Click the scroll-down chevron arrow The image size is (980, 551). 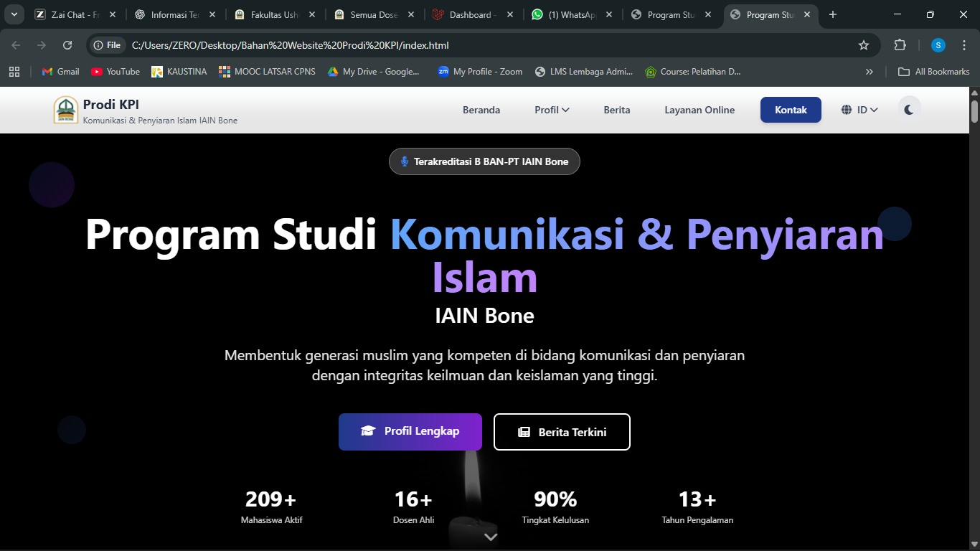pyautogui.click(x=491, y=537)
